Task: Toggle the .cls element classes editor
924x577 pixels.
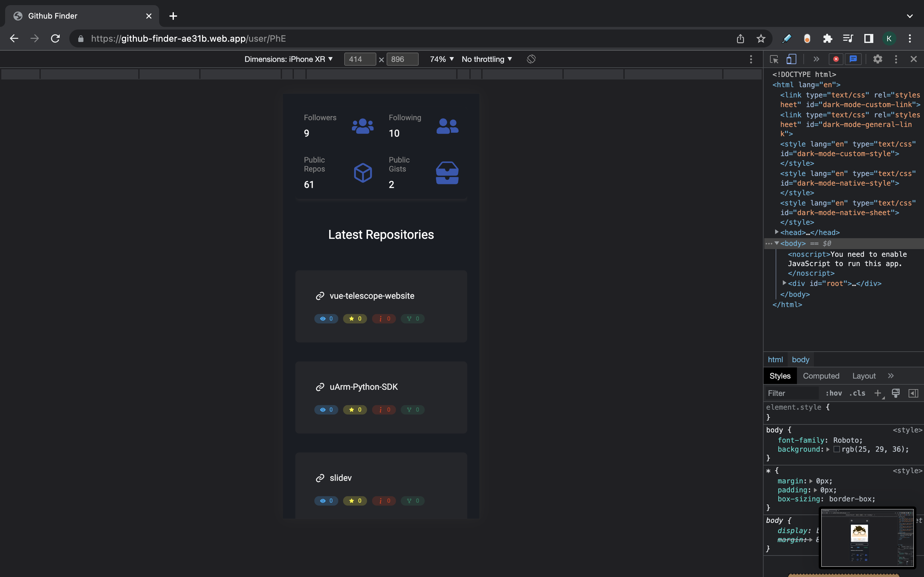Action: tap(858, 393)
